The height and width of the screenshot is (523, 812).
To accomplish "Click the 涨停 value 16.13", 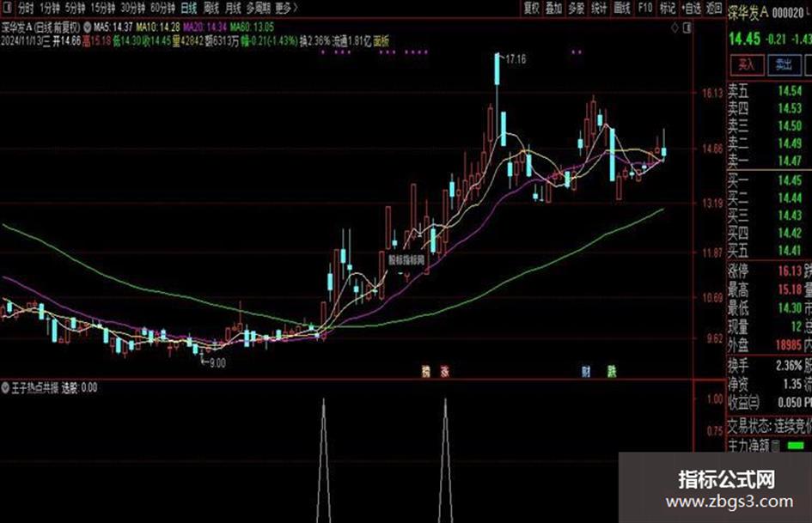I will [790, 271].
